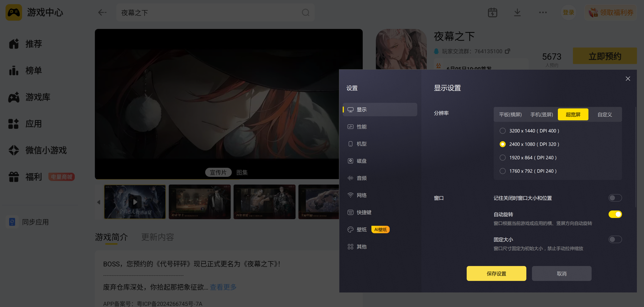This screenshot has width=644, height=307.
Task: Select the 宣传片 media tab
Action: [x=218, y=172]
